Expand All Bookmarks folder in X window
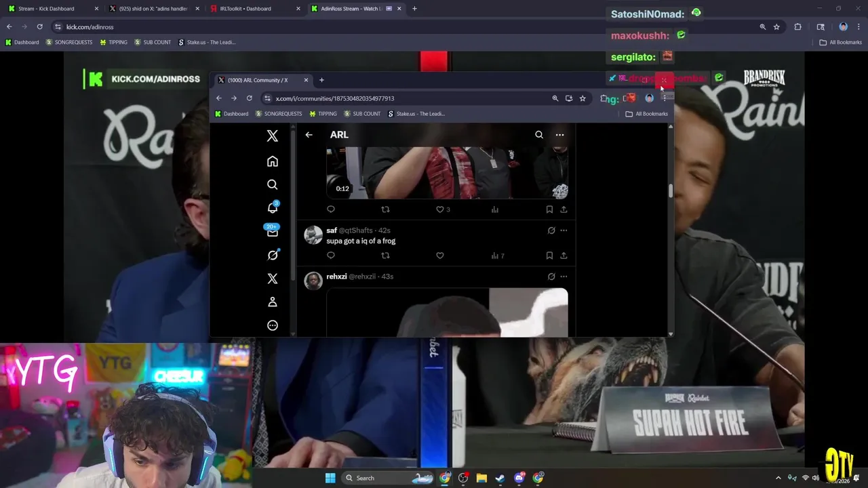The width and height of the screenshot is (868, 488). click(x=647, y=114)
